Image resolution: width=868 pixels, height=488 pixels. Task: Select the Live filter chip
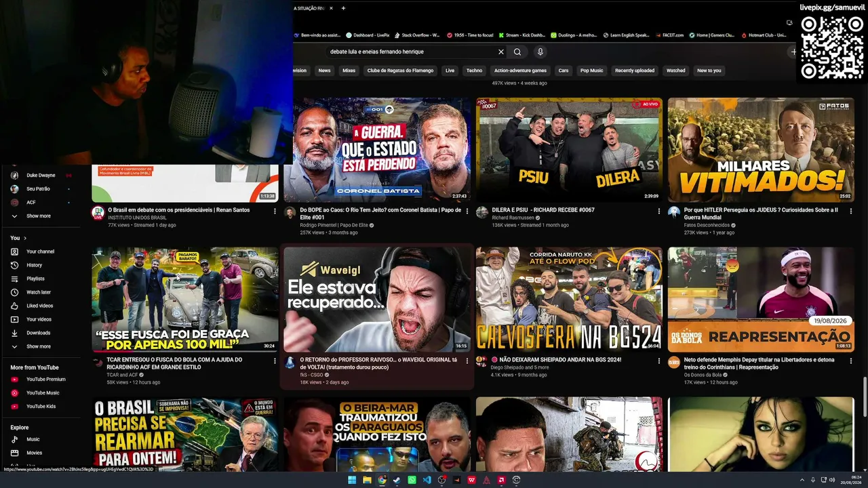pyautogui.click(x=450, y=70)
